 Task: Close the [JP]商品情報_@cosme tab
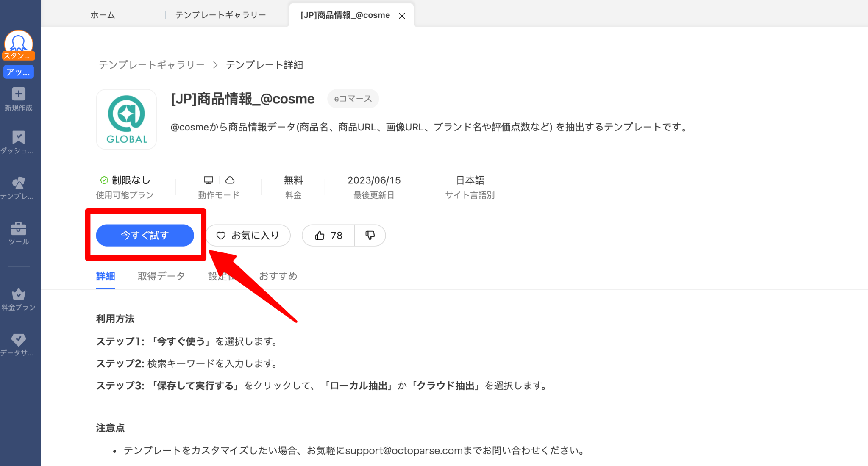[x=402, y=16]
